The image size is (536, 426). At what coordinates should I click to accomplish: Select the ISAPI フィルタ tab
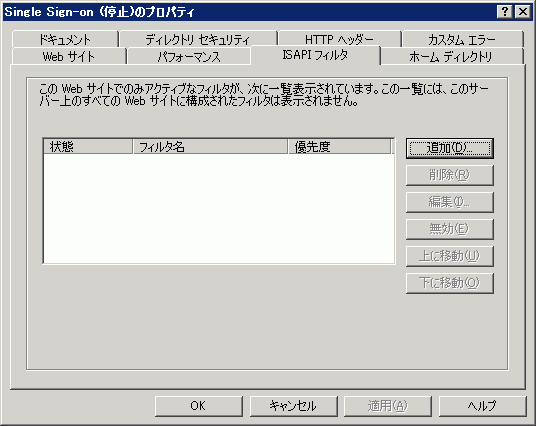(x=315, y=55)
